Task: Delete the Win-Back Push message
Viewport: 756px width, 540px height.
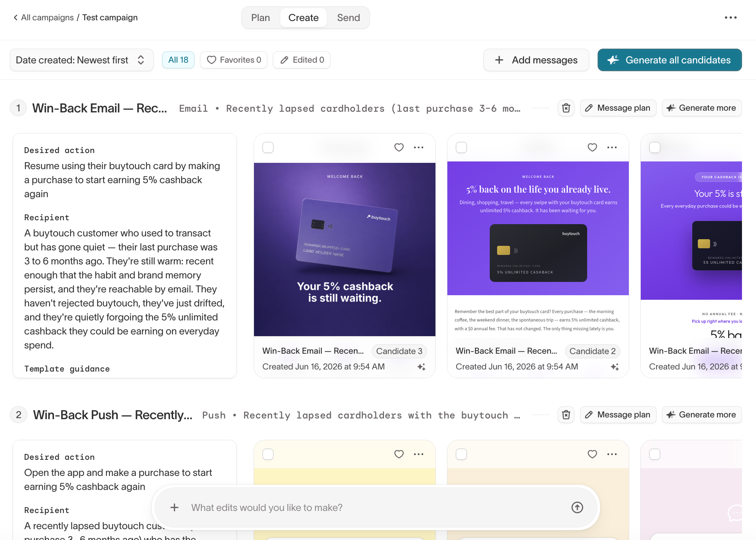Action: click(566, 415)
